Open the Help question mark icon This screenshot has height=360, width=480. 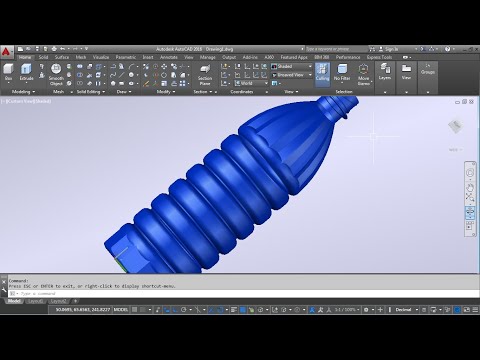448,49
